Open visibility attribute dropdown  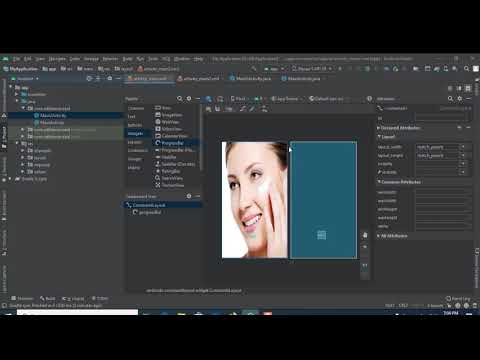pos(463,164)
